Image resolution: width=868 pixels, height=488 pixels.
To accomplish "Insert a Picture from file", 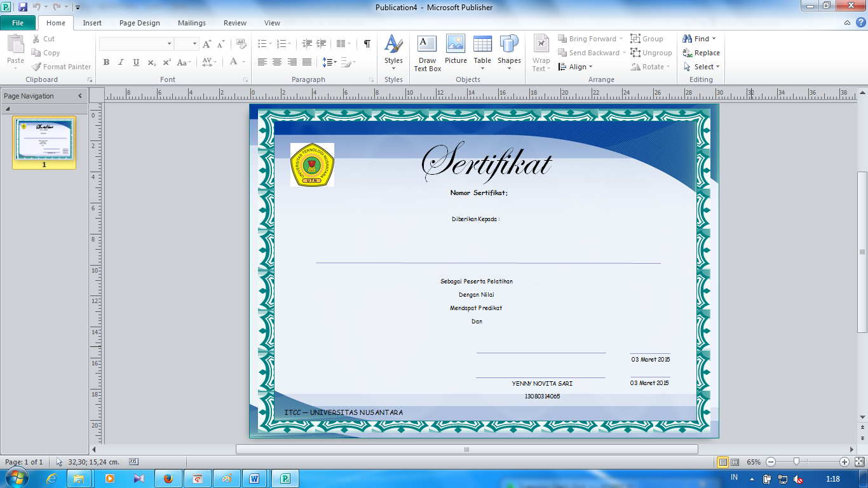I will tap(455, 52).
